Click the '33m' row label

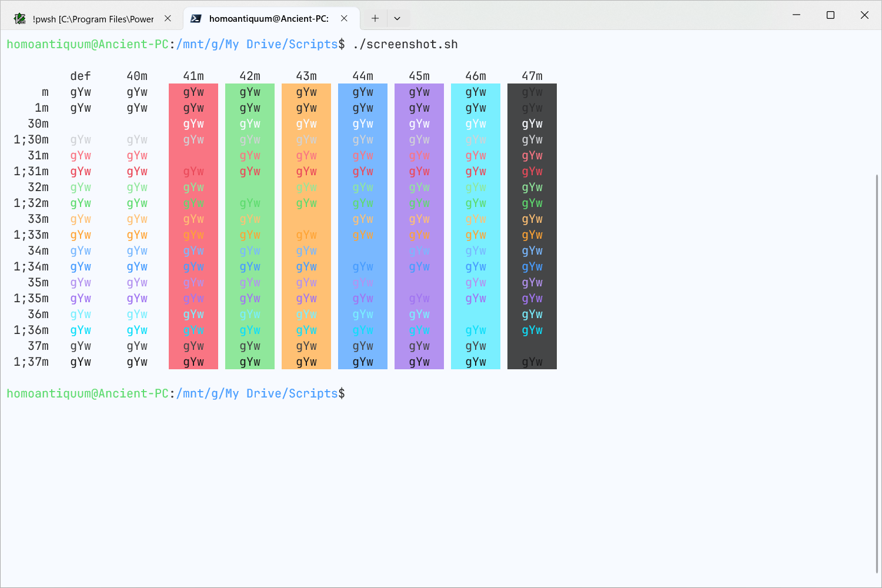tap(38, 219)
